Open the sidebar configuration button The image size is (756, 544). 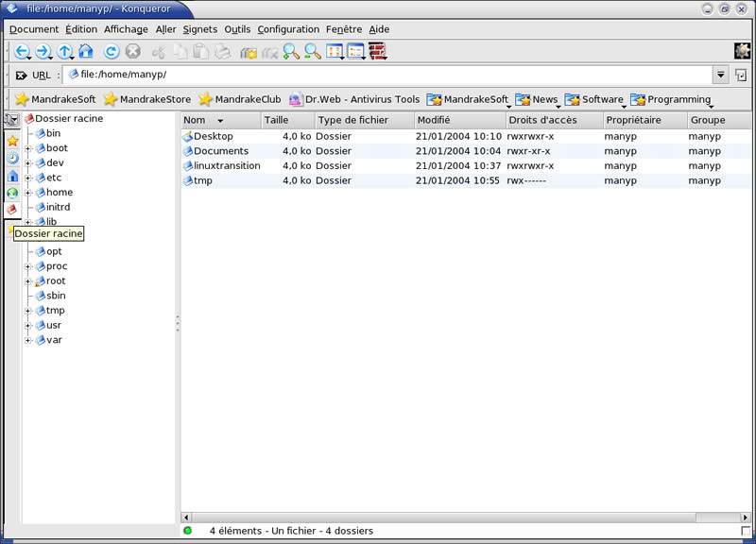coord(12,120)
